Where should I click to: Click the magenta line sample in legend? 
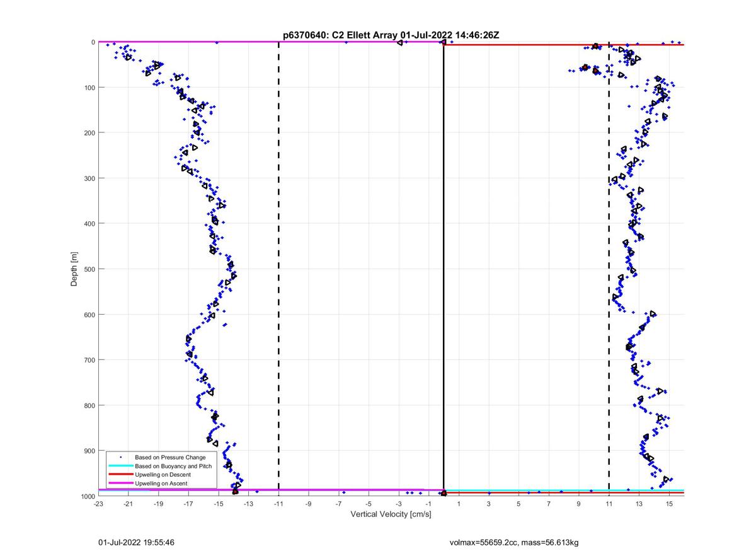(120, 483)
